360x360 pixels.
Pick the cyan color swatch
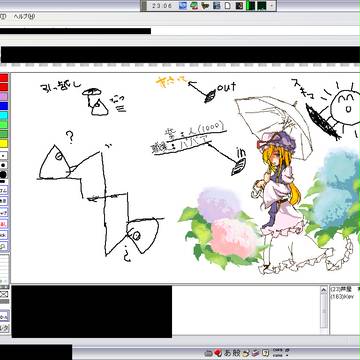pos(3,115)
